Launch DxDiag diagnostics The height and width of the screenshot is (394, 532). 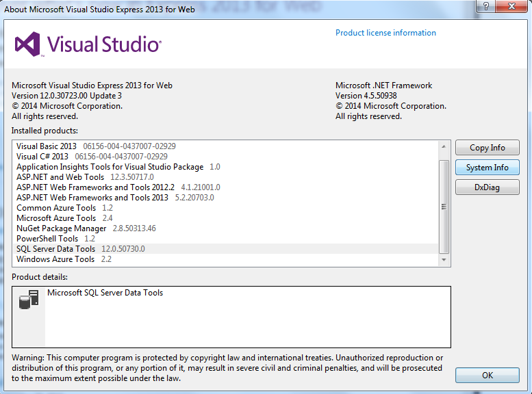click(x=487, y=187)
